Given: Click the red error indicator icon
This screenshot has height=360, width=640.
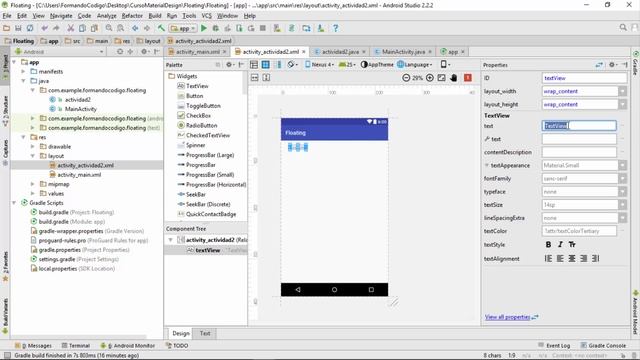Looking at the screenshot, I should coord(468,78).
